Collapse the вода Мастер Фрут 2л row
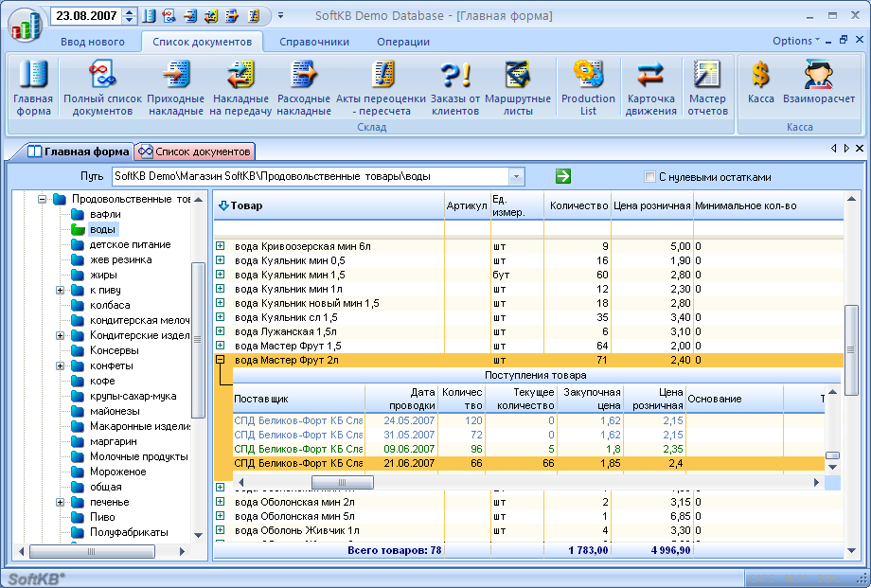 pyautogui.click(x=221, y=360)
